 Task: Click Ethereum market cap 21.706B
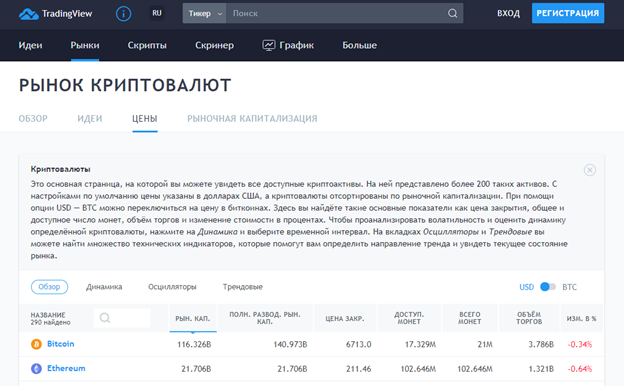point(196,369)
